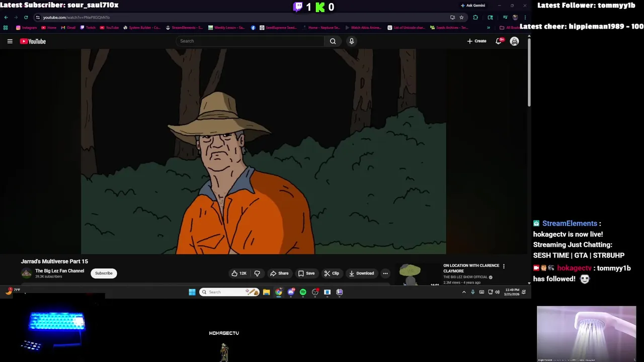Go to YouTube home via logo
This screenshot has height=362, width=644.
(33, 41)
